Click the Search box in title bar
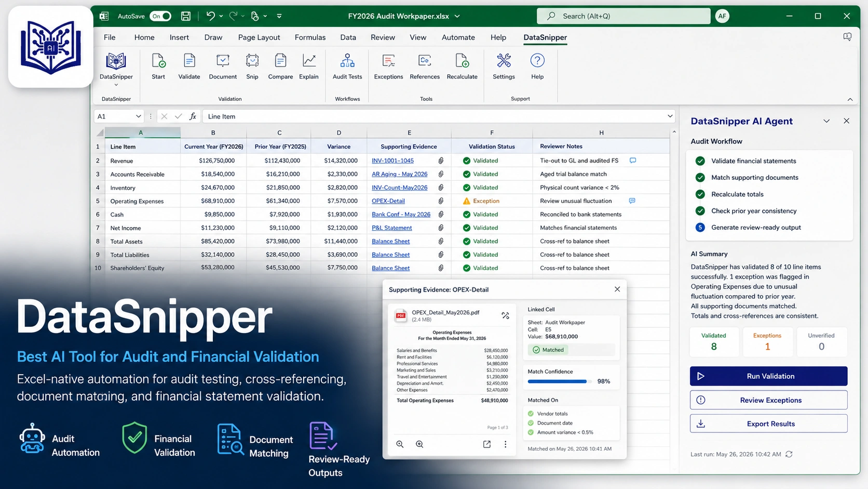The height and width of the screenshot is (489, 868). (623, 16)
